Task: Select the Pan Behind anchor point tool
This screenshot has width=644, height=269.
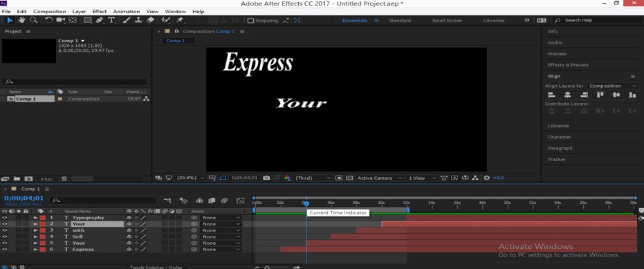Action: point(72,20)
